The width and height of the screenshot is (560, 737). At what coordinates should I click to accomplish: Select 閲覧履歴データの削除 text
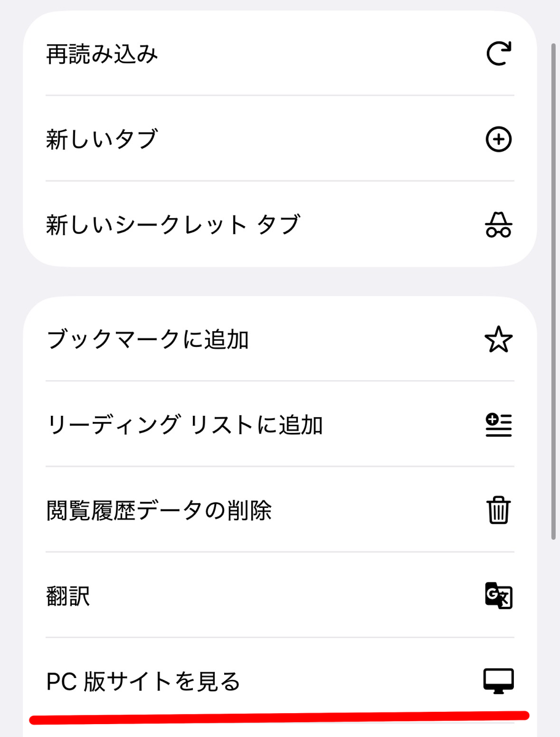point(159,510)
